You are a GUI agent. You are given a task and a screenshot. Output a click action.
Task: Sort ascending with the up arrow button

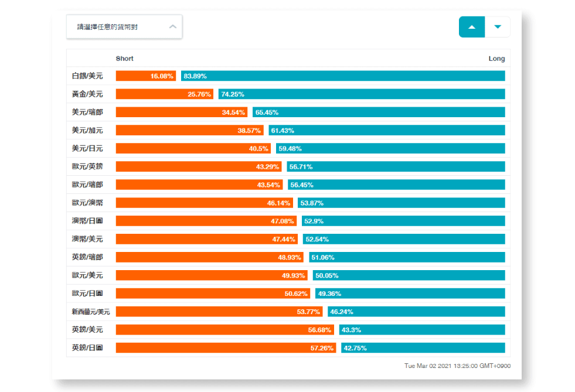click(472, 27)
